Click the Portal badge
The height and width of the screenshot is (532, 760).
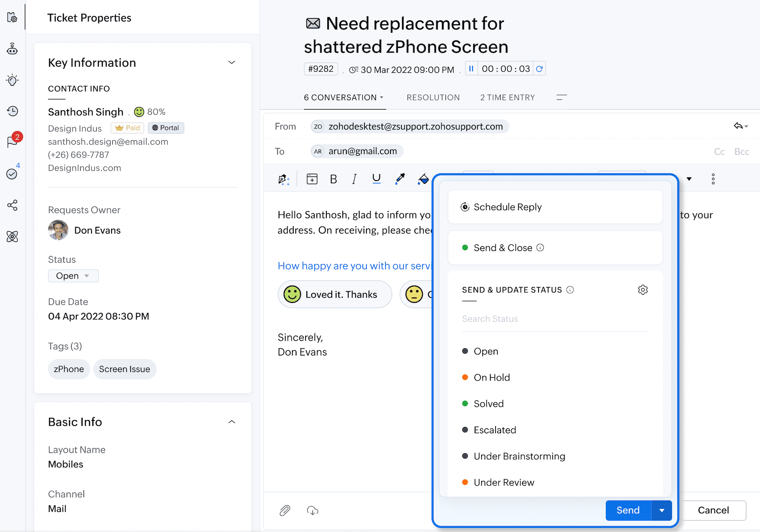[x=166, y=128]
